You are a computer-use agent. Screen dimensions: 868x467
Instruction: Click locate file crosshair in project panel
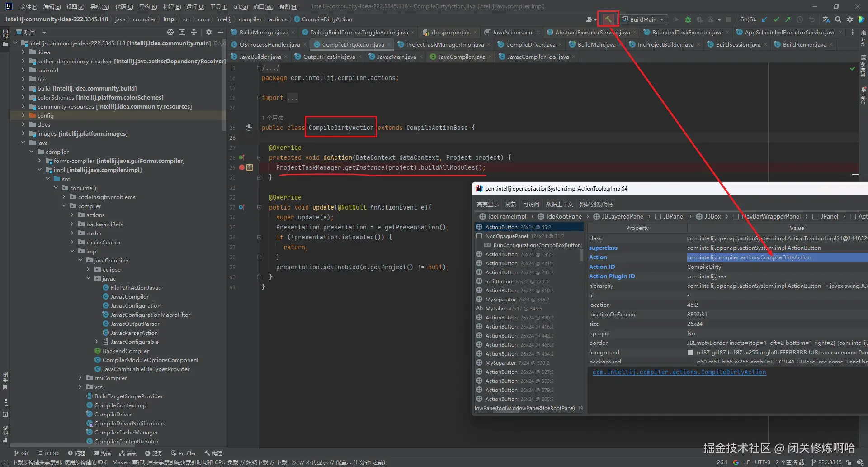pos(170,32)
